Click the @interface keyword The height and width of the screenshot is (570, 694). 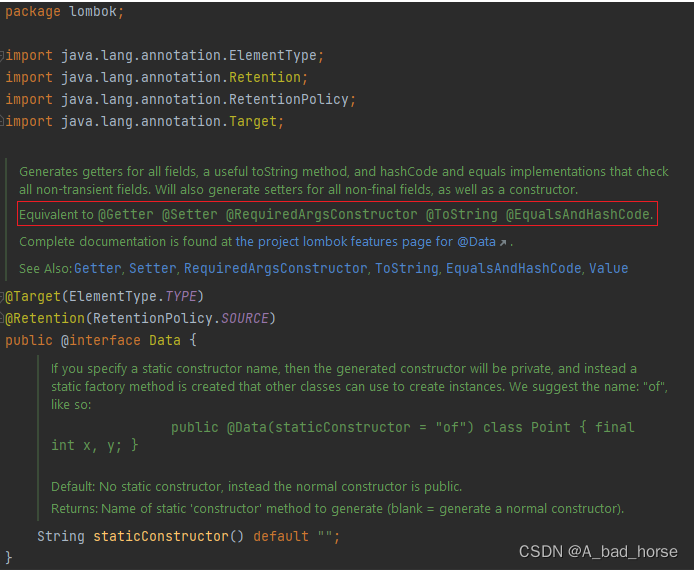[x=100, y=340]
